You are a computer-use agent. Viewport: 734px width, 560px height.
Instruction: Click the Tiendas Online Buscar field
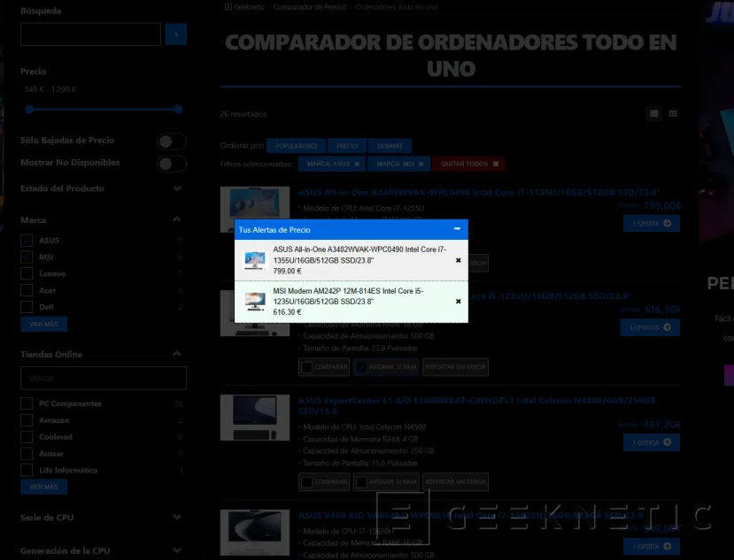104,378
